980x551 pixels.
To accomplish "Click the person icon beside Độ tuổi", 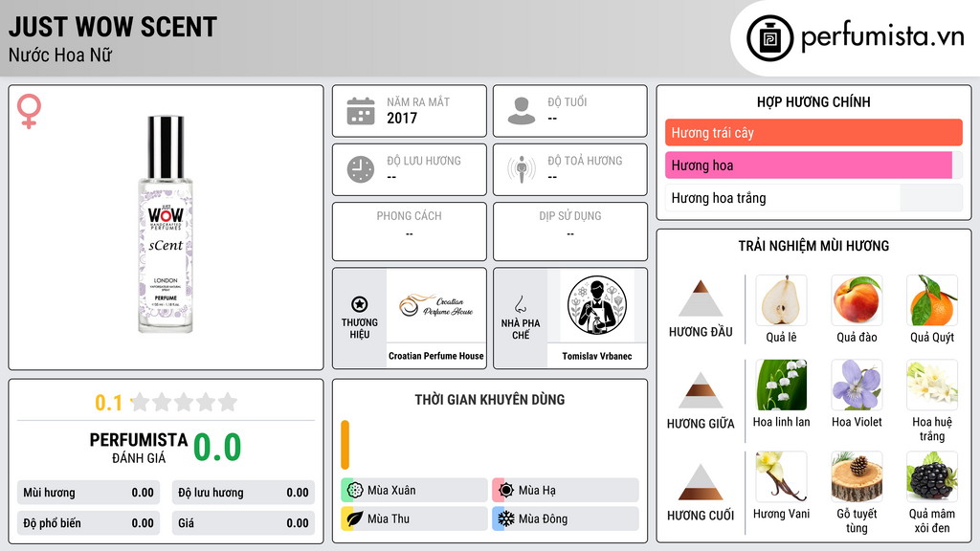I will 522,111.
